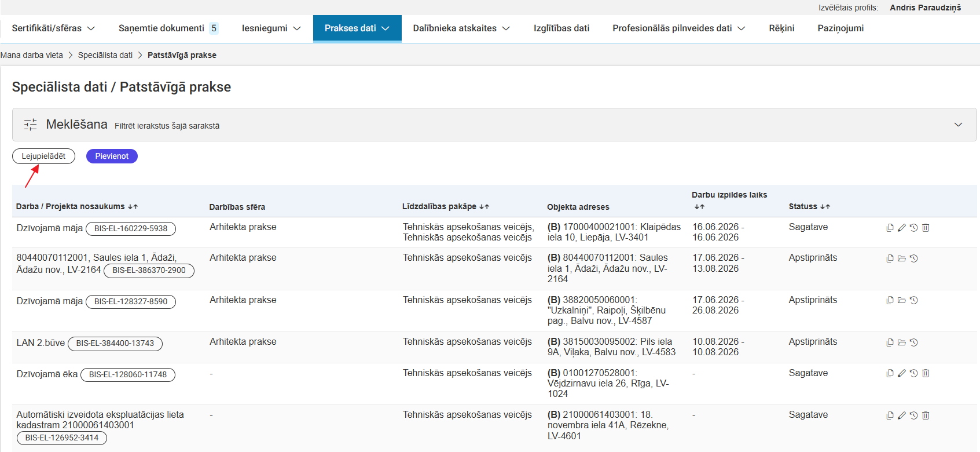Sort by Līdzdalības pakāpe column

point(446,207)
